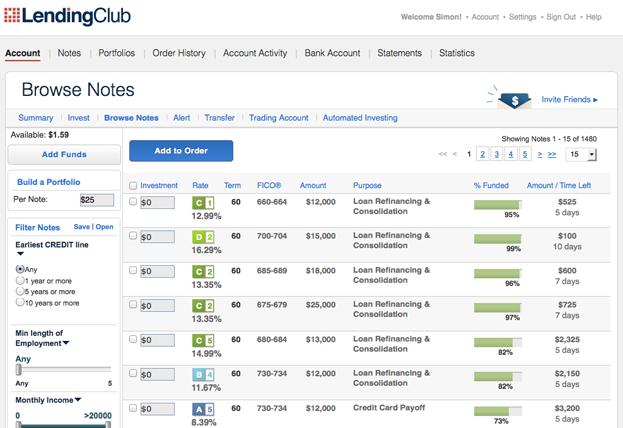Open the Settings link in header
The height and width of the screenshot is (428, 623).
point(522,17)
